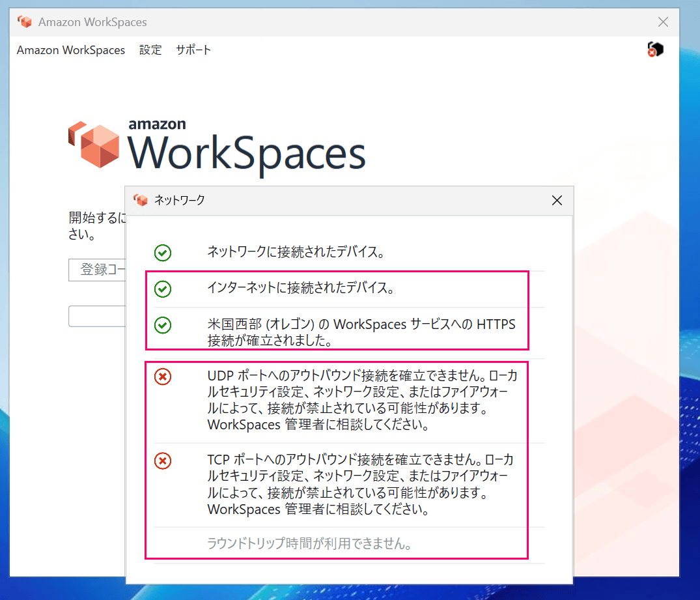Click red X icon beside UDP port error
Screen dimensions: 700x600
(163, 377)
